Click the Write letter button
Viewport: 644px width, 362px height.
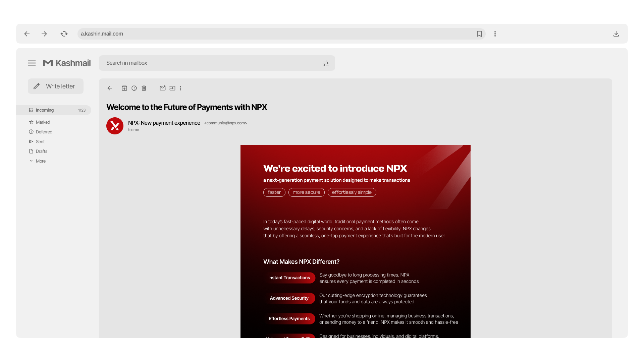click(56, 86)
